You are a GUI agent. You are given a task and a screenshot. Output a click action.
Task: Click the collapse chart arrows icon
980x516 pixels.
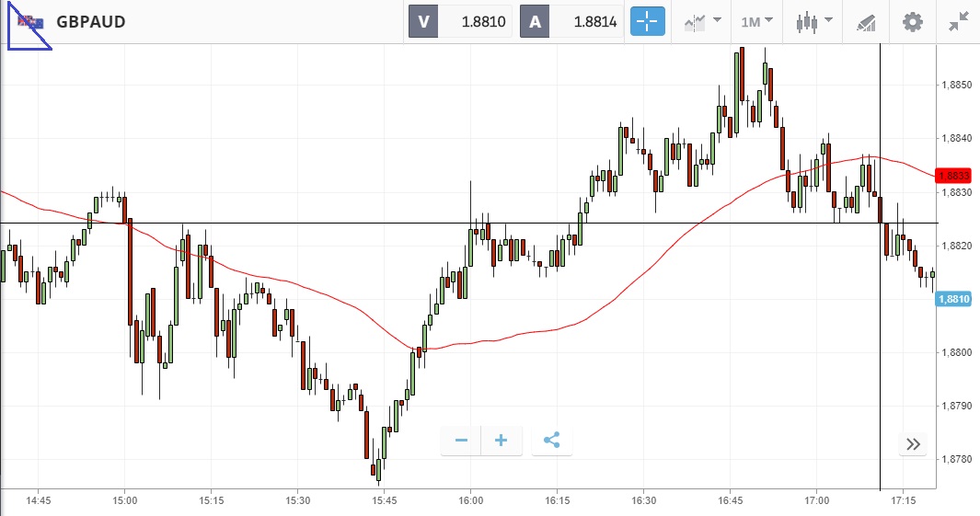point(958,22)
